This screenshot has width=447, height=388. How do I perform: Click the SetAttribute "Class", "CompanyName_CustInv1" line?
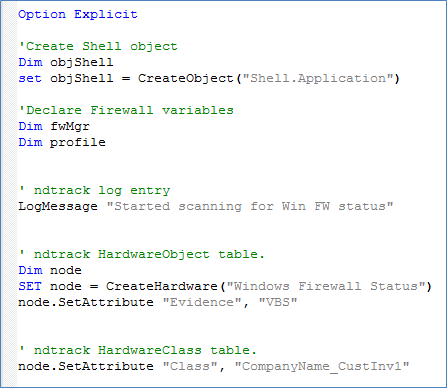[x=214, y=366]
